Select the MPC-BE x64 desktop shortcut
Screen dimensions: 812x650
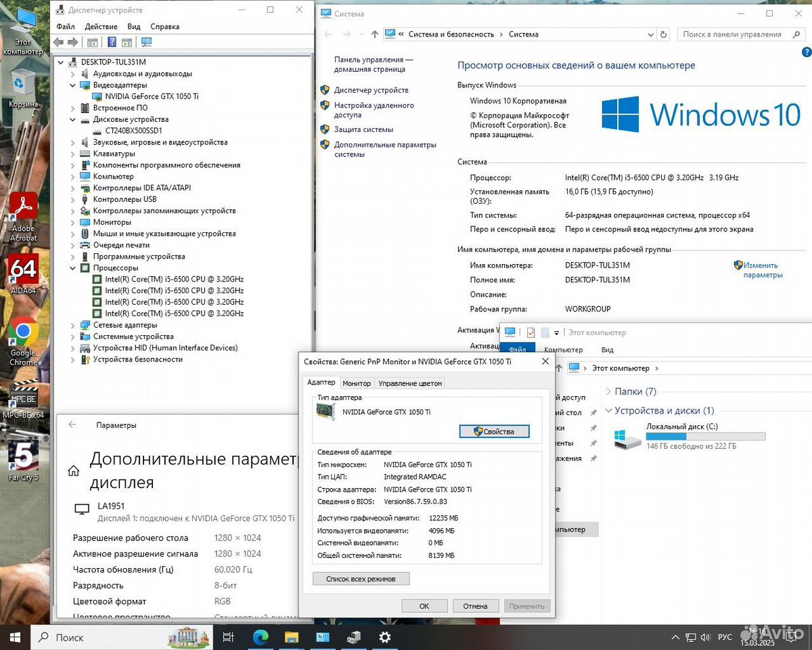point(23,399)
